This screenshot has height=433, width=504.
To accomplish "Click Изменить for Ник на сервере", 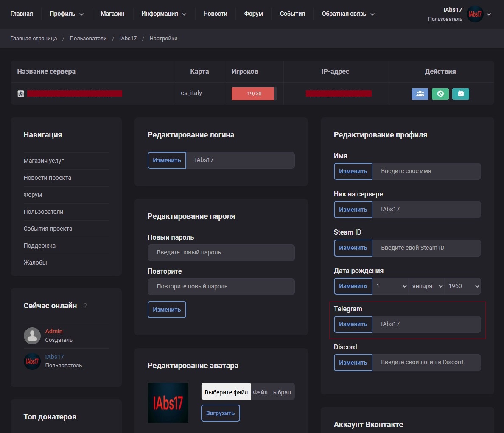I will point(353,210).
